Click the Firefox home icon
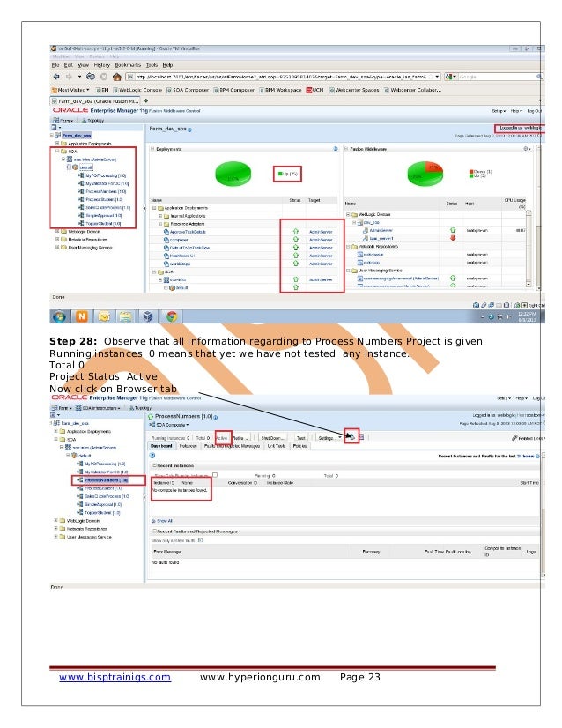 click(117, 77)
